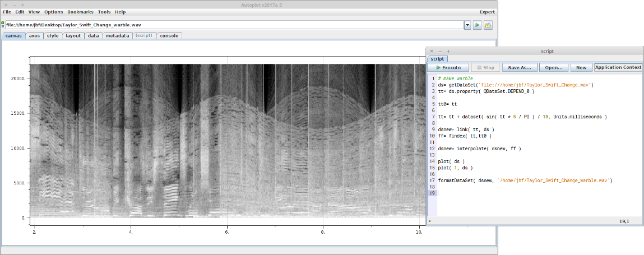Open the Bookmarks menu

[80, 12]
